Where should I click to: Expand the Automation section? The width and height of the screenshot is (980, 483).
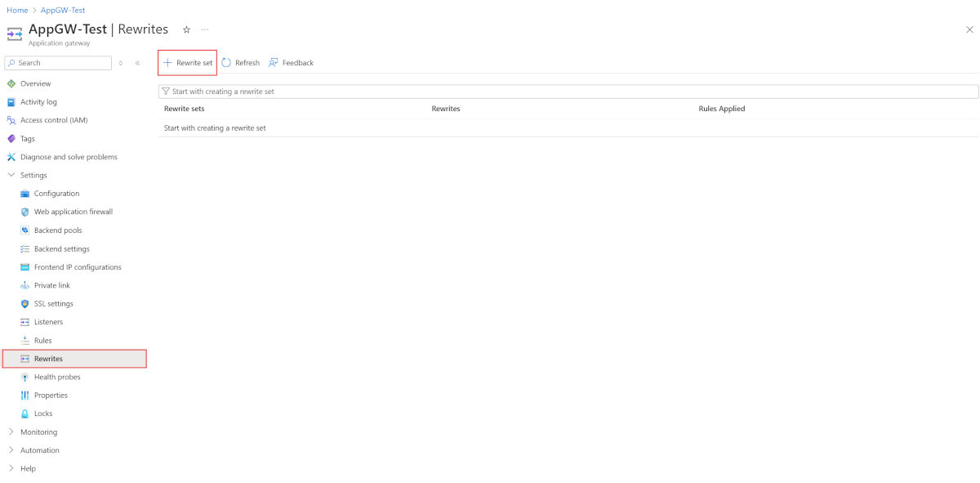[11, 450]
